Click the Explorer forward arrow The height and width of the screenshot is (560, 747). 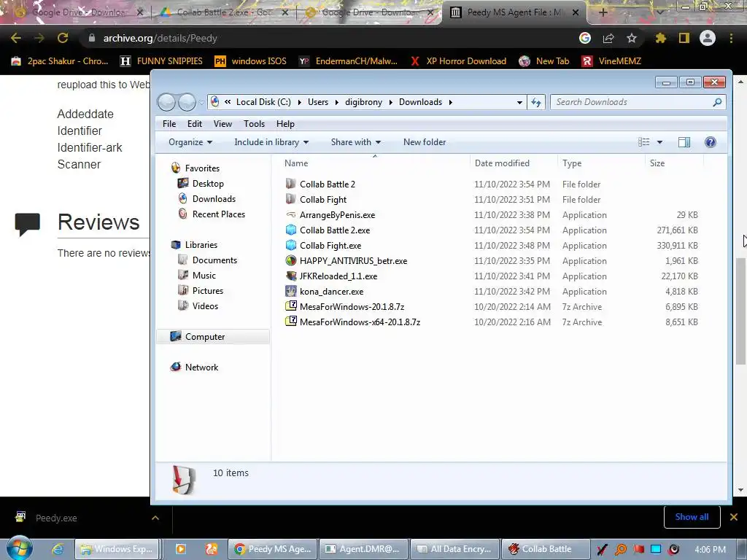[x=187, y=102]
